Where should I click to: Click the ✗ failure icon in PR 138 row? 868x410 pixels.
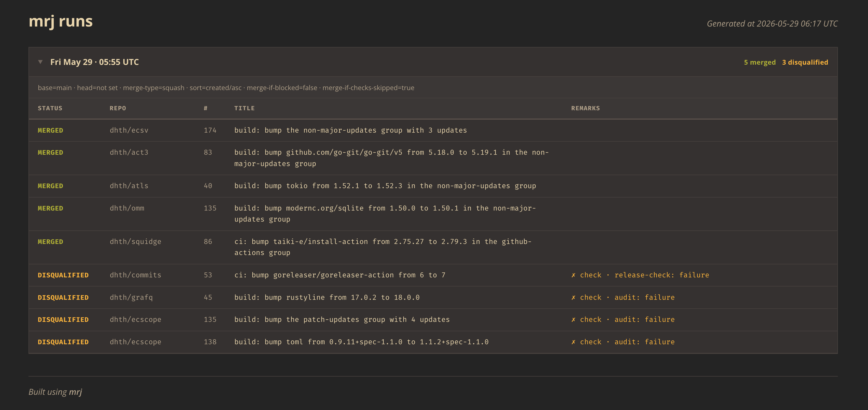click(573, 342)
